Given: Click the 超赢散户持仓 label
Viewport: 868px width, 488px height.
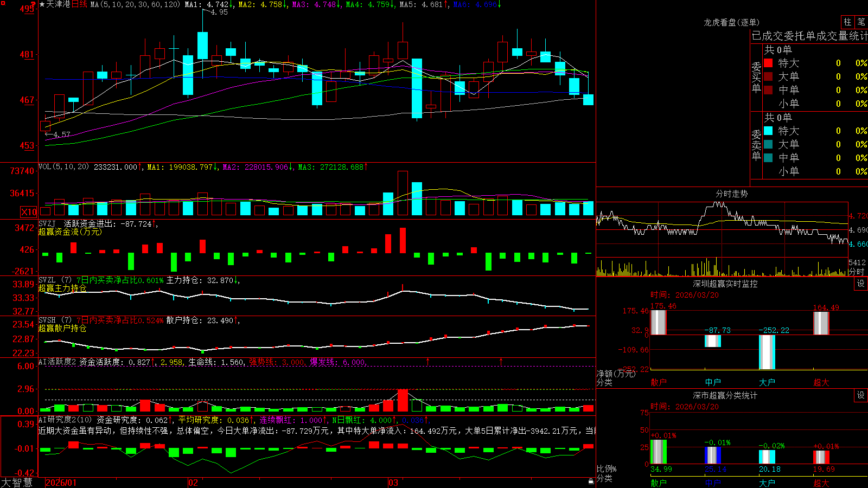Looking at the screenshot, I should click(62, 328).
